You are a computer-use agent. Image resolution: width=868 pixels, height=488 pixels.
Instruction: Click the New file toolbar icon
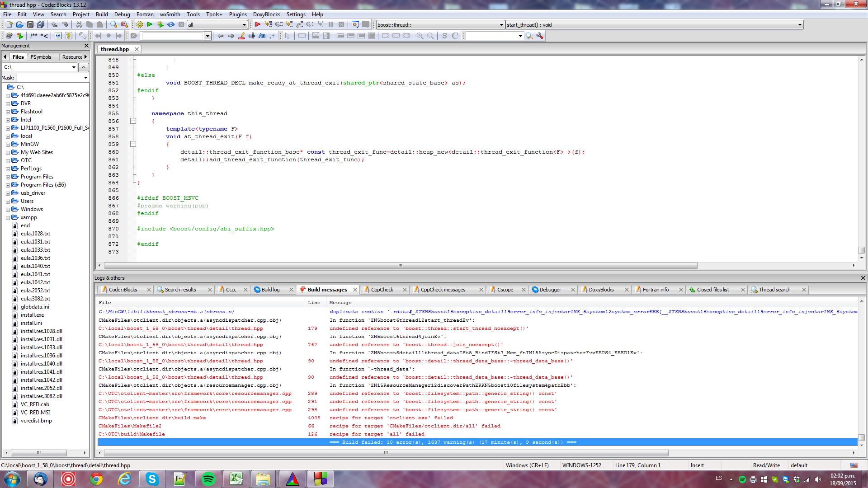[x=9, y=24]
